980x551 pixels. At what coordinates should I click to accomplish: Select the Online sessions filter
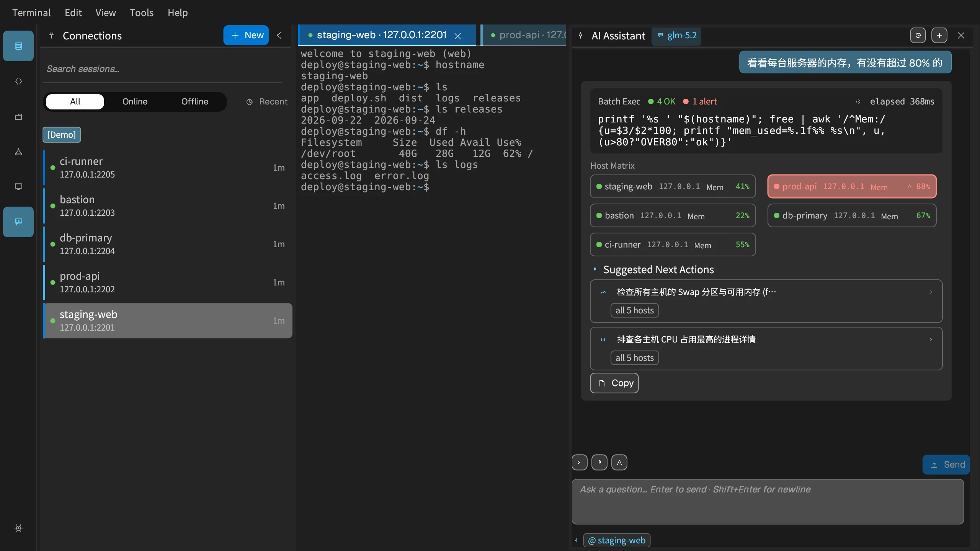point(135,101)
